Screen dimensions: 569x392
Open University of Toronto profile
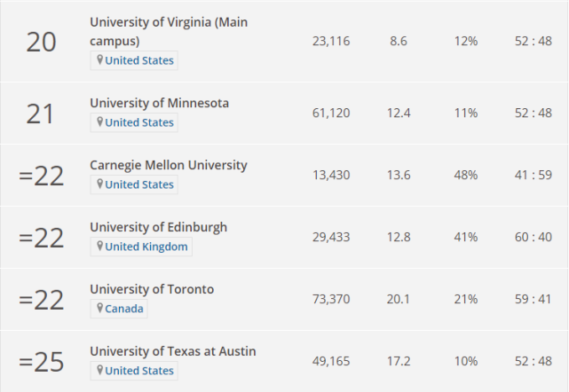tap(151, 289)
